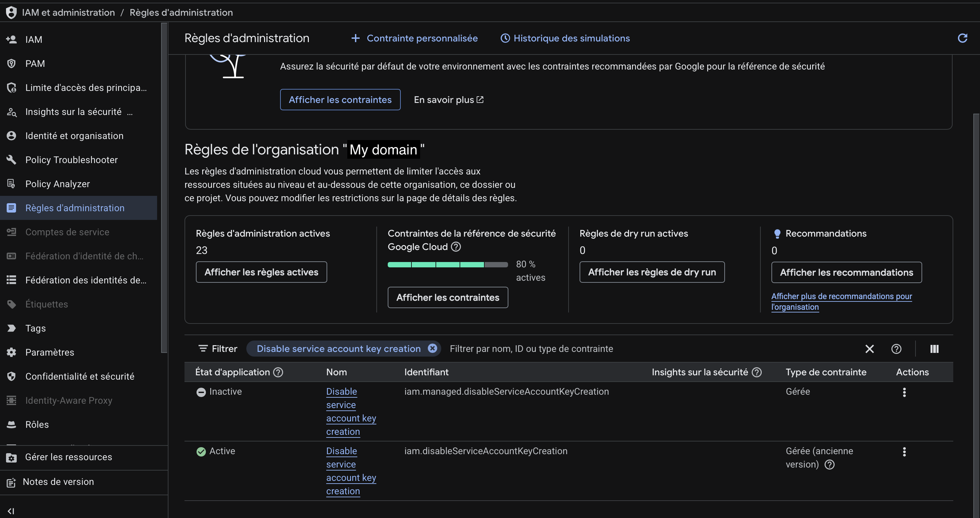
Task: Clear all filters with X icon
Action: pyautogui.click(x=869, y=349)
